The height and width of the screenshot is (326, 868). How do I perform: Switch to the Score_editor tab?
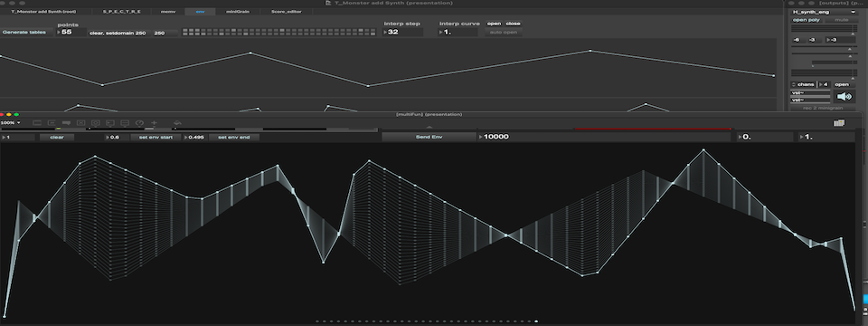tap(287, 11)
